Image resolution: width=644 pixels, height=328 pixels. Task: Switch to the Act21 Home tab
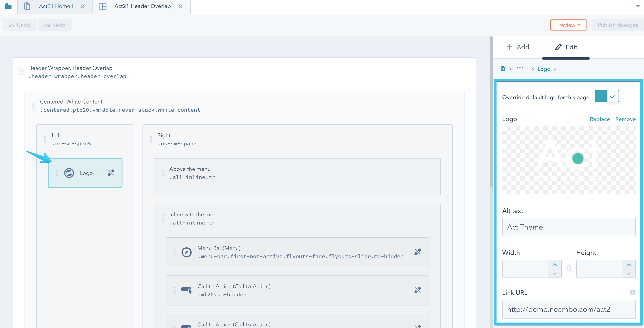(x=55, y=6)
